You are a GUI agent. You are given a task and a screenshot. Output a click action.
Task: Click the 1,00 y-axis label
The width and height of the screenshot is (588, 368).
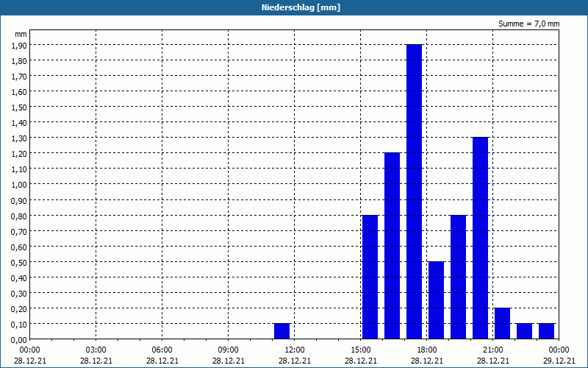click(x=19, y=185)
